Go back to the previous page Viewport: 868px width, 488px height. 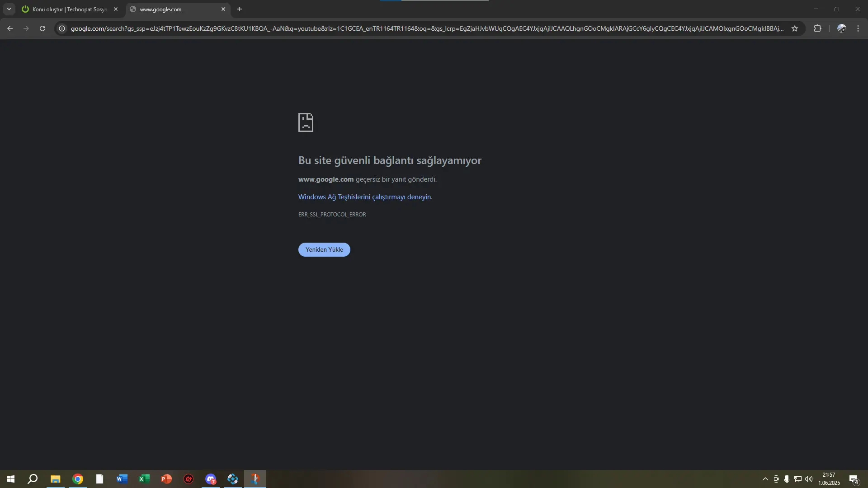[10, 28]
